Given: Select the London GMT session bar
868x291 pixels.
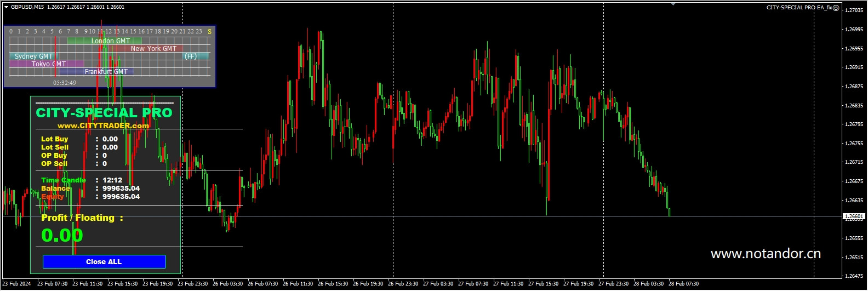Looking at the screenshot, I should click(x=105, y=41).
